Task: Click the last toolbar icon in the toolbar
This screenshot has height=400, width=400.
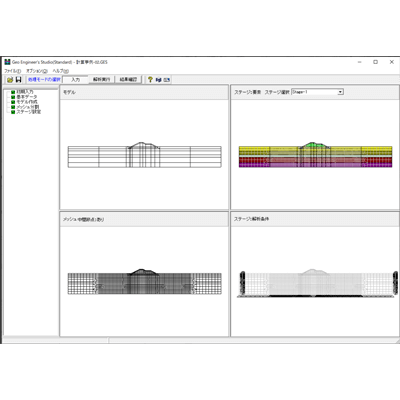Action: point(167,80)
